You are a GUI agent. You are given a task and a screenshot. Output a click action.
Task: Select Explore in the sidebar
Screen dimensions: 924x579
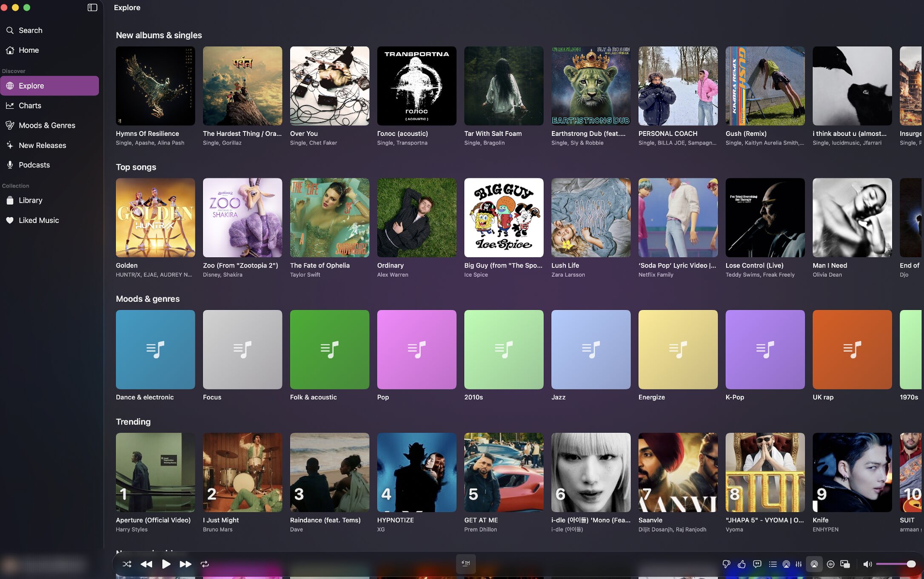pos(49,86)
